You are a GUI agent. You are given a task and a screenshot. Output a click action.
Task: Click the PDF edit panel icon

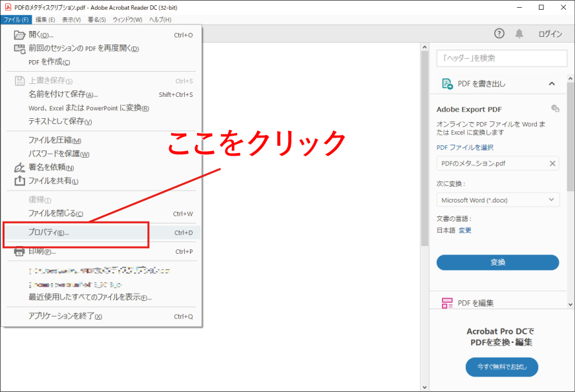tap(447, 303)
